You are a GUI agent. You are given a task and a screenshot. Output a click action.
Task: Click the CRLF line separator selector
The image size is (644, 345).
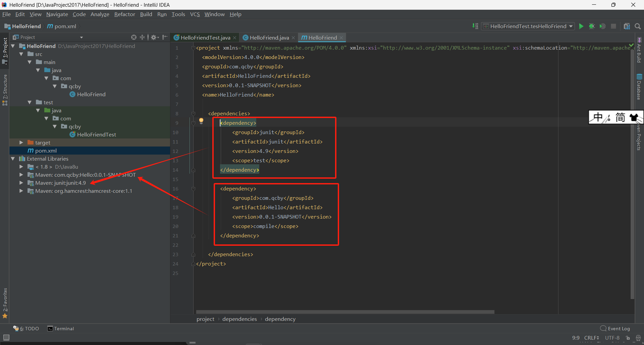[x=592, y=338]
